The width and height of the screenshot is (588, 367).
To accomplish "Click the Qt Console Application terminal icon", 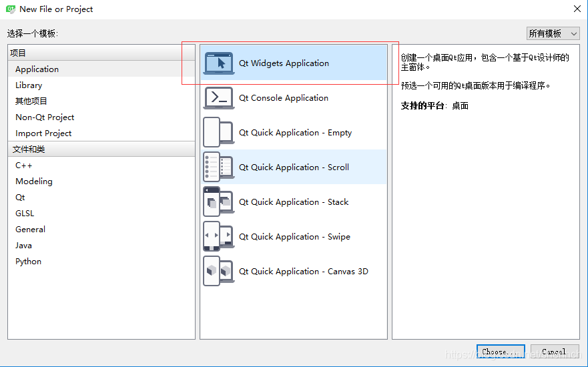I will point(219,98).
